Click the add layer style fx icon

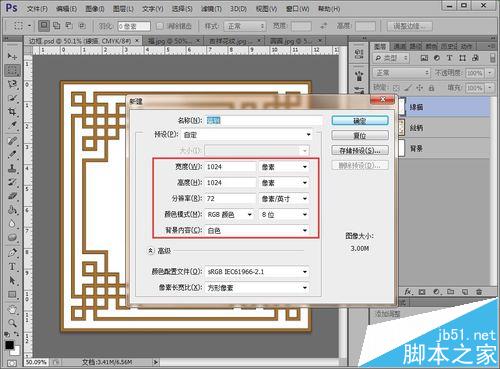408,292
